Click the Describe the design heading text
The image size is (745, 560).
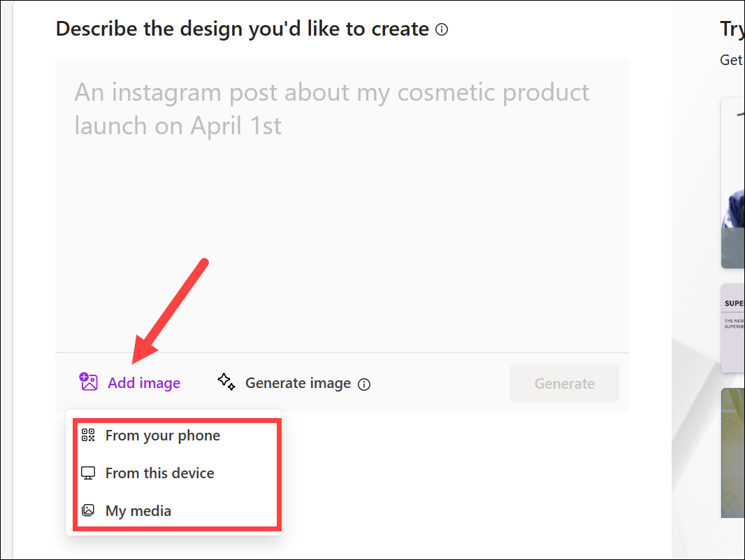point(243,29)
